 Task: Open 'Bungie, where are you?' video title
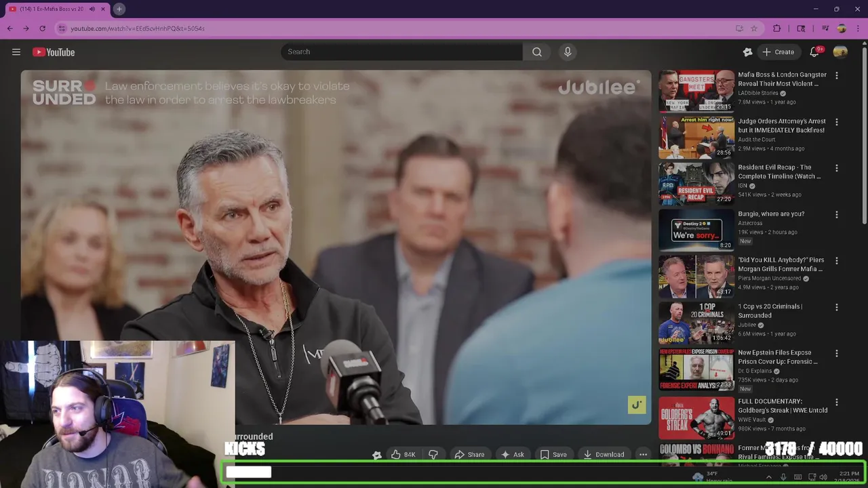click(x=771, y=214)
